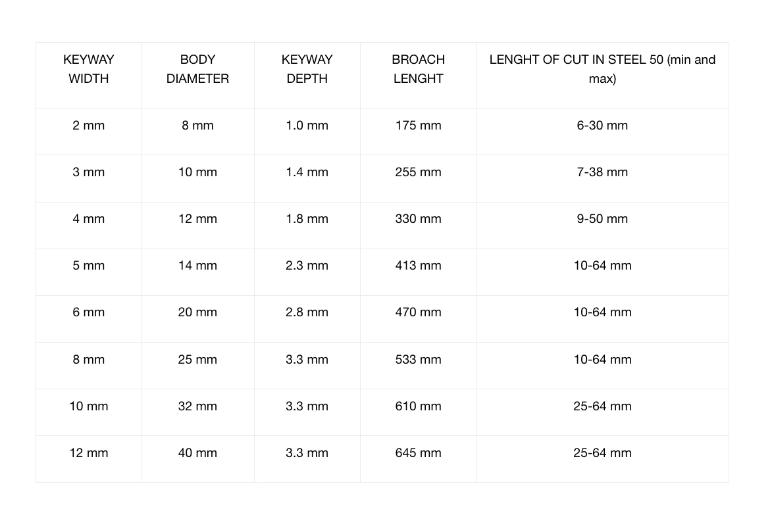
Task: Select the BODY DIAMETER column header
Action: pyautogui.click(x=197, y=69)
